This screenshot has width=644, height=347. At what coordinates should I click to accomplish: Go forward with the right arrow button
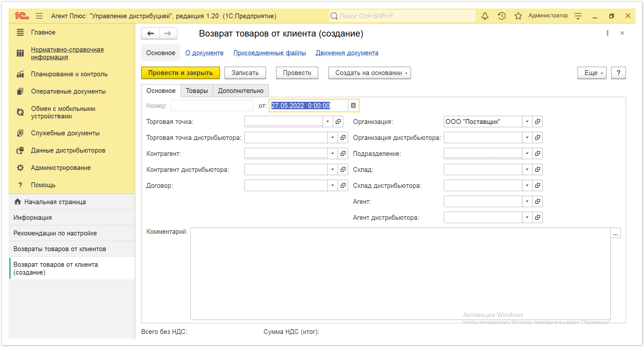point(168,33)
